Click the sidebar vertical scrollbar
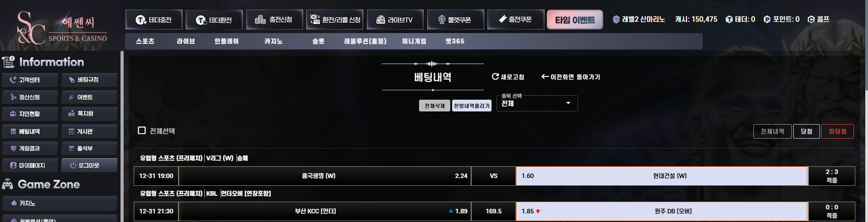The width and height of the screenshot is (868, 222). [122, 136]
